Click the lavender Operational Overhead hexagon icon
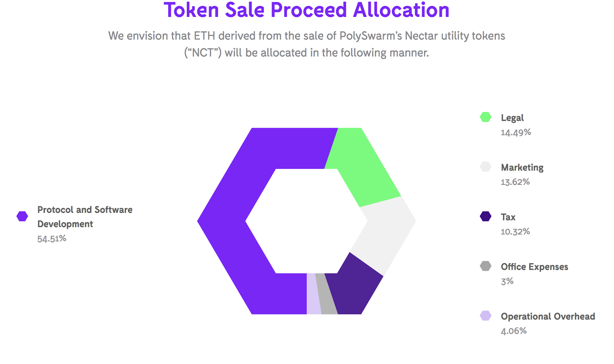 pos(485,316)
